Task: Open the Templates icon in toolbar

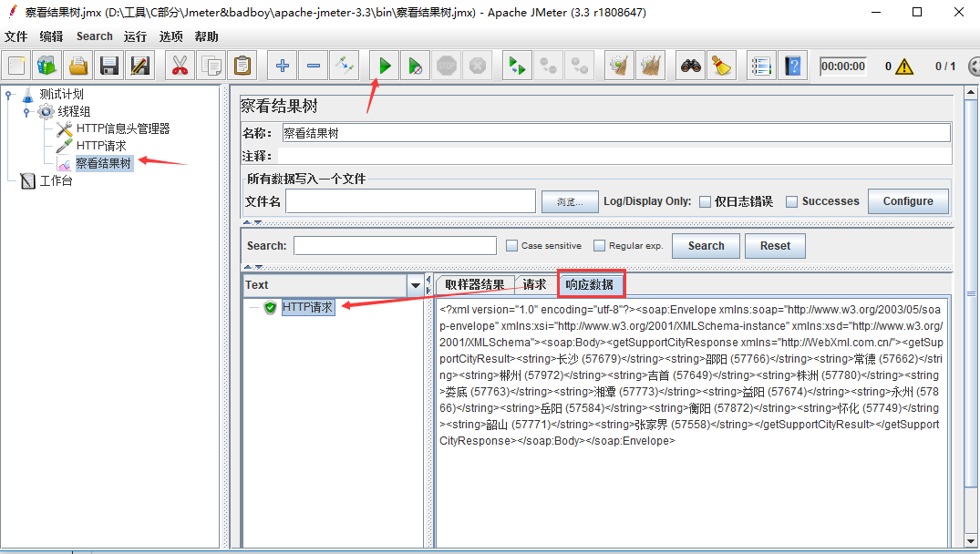Action: pyautogui.click(x=47, y=66)
